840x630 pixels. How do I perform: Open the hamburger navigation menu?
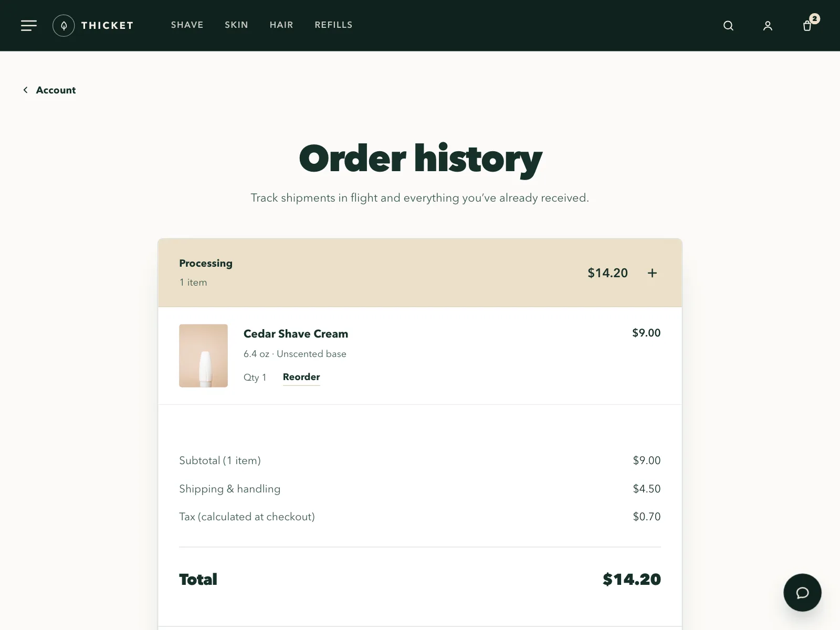pyautogui.click(x=29, y=25)
